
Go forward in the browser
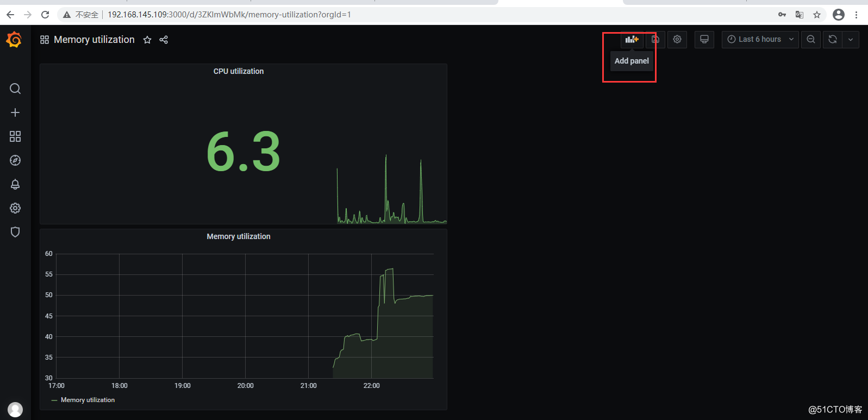[x=28, y=15]
